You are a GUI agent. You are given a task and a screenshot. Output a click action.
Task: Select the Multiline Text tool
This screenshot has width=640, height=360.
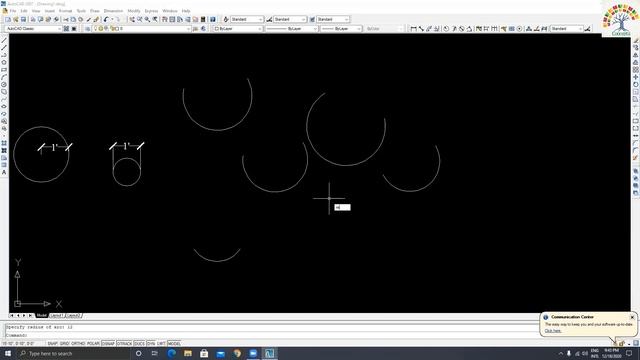4,172
